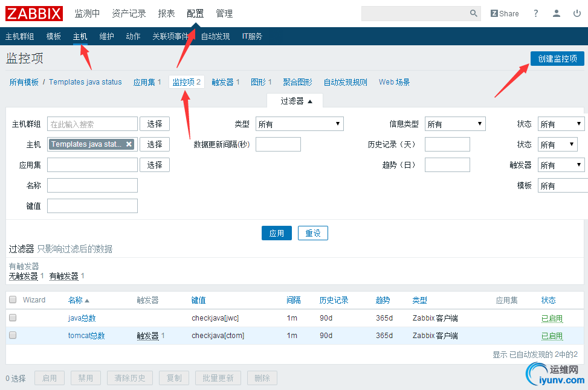Screen dimensions: 588x390
Task: Open the Zabbix Share link
Action: pos(505,13)
